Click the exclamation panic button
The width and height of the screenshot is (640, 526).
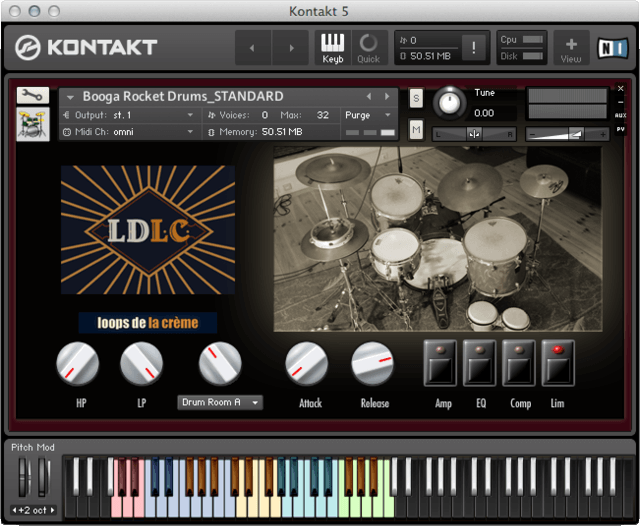tap(475, 47)
